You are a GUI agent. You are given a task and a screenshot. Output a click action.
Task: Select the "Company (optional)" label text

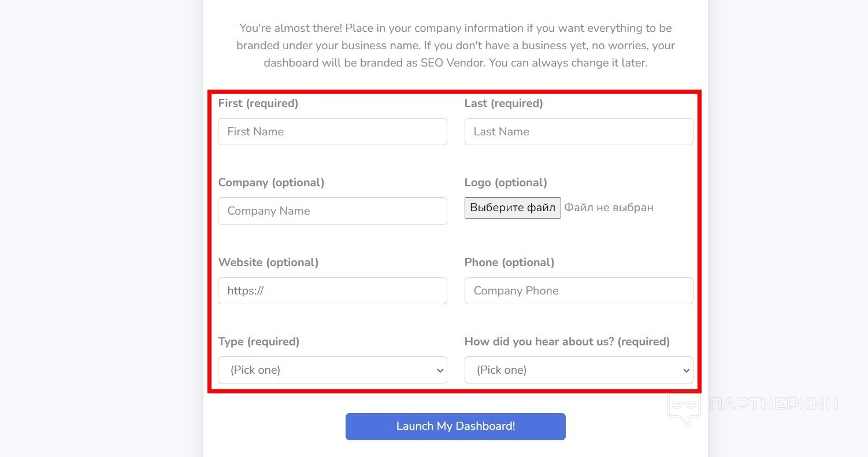click(x=271, y=183)
